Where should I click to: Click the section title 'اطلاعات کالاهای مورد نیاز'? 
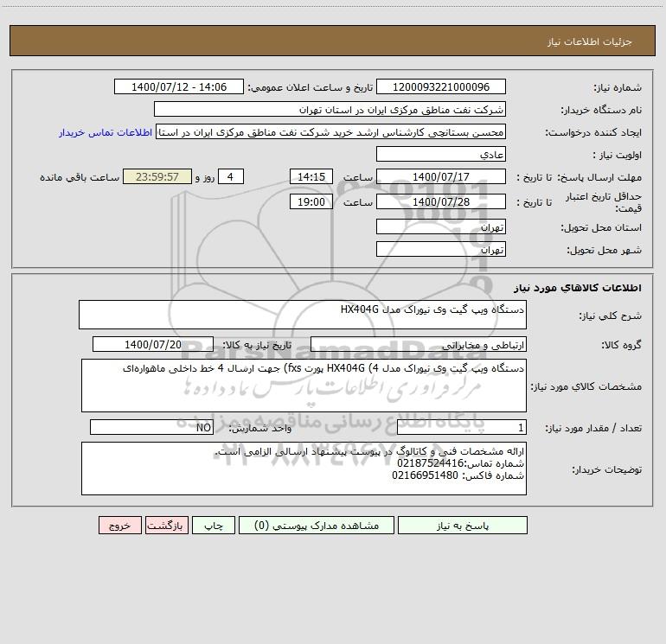pyautogui.click(x=577, y=288)
